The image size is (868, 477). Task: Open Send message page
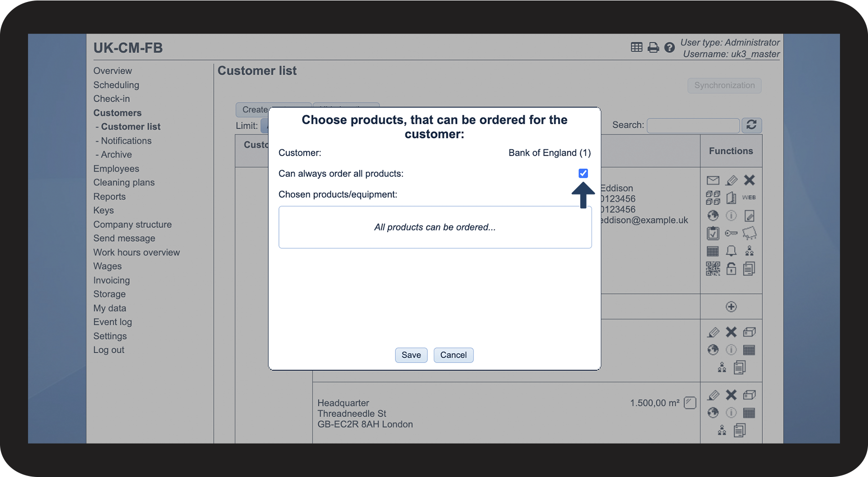[124, 238]
